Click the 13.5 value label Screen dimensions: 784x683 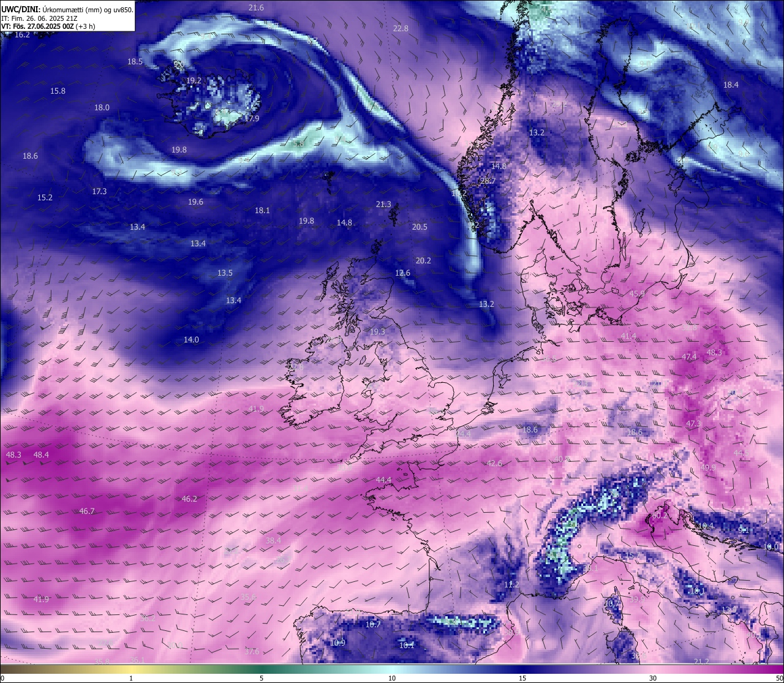pos(225,273)
